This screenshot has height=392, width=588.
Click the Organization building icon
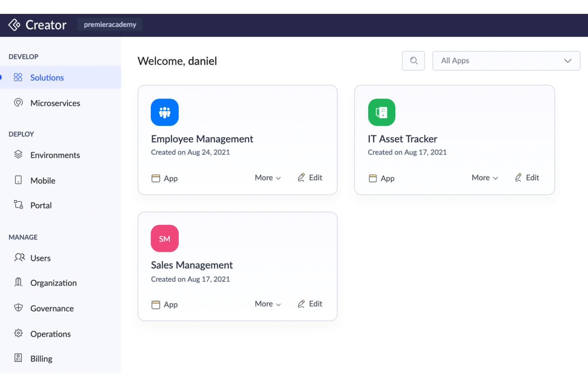tap(18, 282)
